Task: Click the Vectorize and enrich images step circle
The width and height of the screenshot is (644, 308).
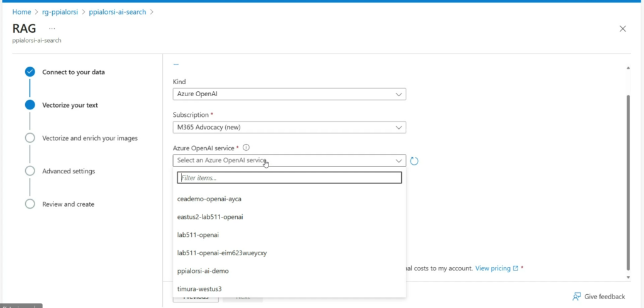Action: click(30, 138)
